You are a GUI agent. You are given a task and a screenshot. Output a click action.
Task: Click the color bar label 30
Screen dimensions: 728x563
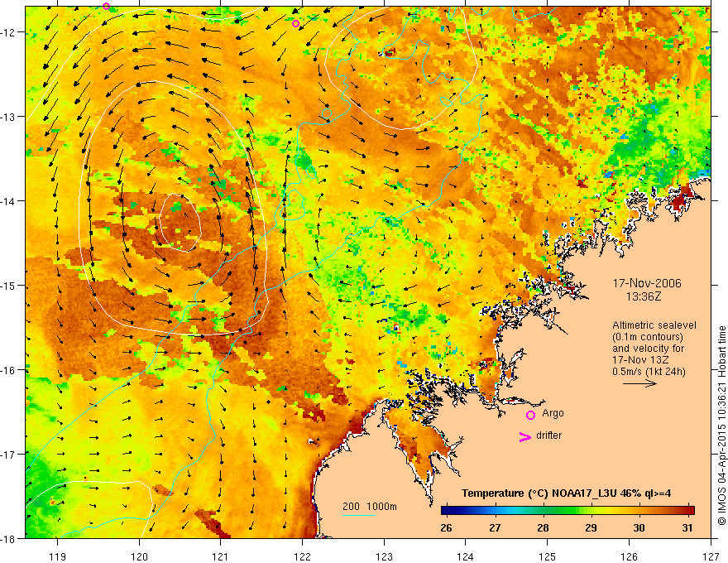point(639,527)
